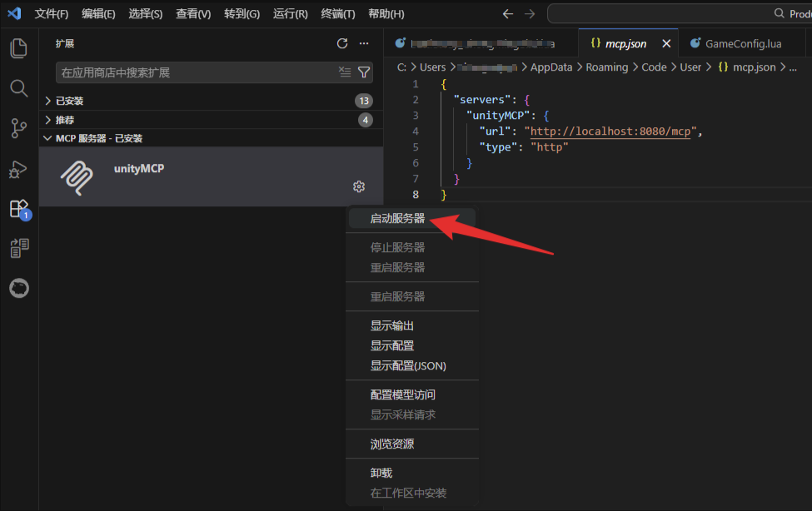The height and width of the screenshot is (511, 812).
Task: Open the 转到(G) menu
Action: (242, 14)
